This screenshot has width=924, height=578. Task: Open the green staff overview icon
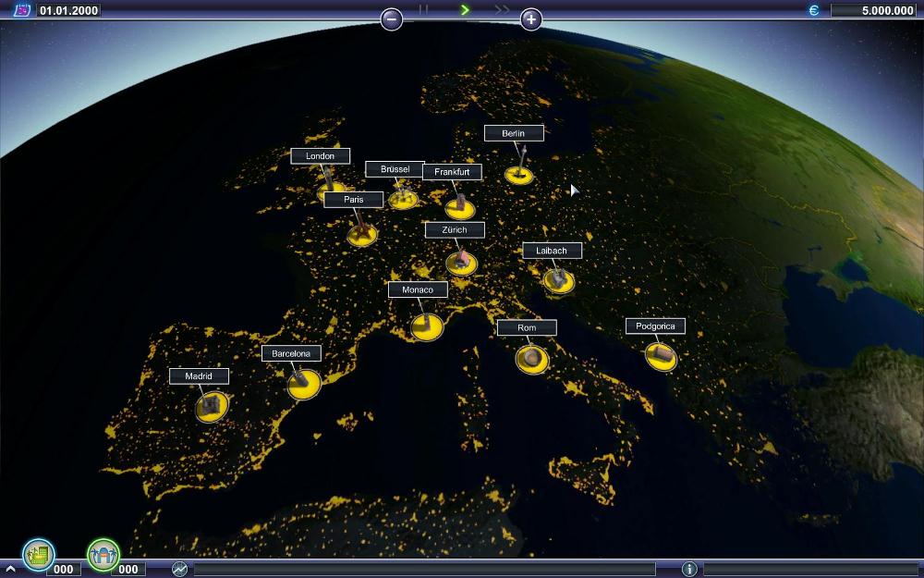tap(103, 554)
